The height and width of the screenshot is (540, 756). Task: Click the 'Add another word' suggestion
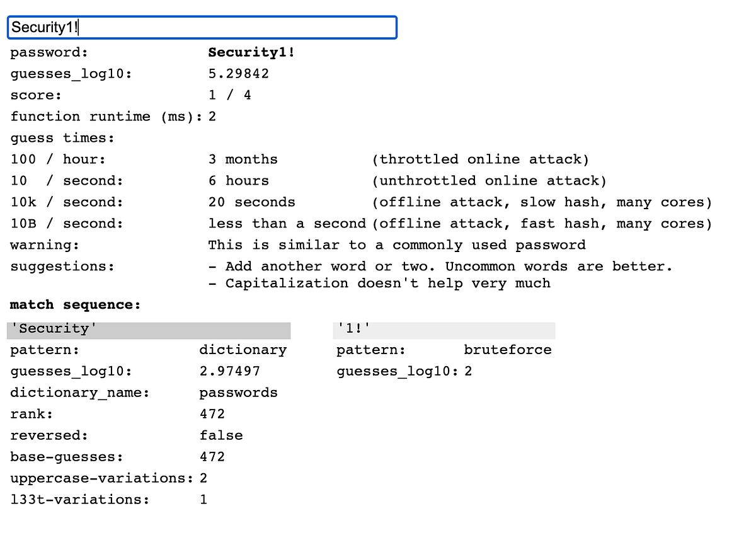[x=441, y=266]
